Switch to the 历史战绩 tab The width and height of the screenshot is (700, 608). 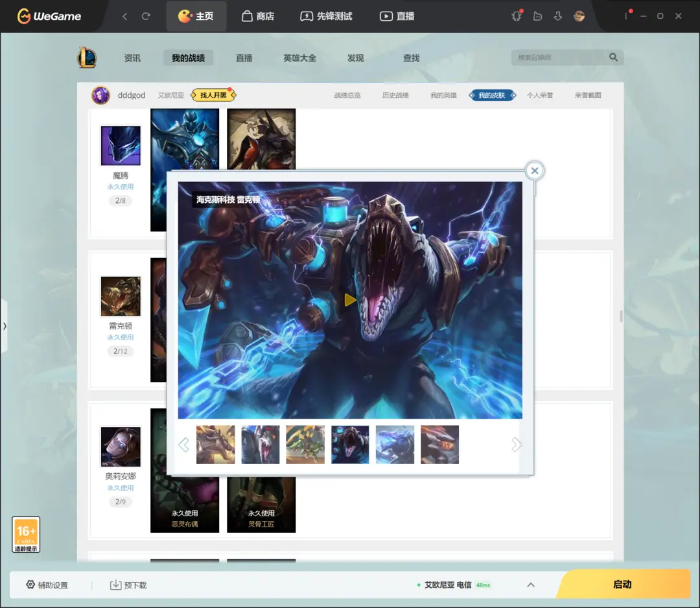(x=395, y=95)
